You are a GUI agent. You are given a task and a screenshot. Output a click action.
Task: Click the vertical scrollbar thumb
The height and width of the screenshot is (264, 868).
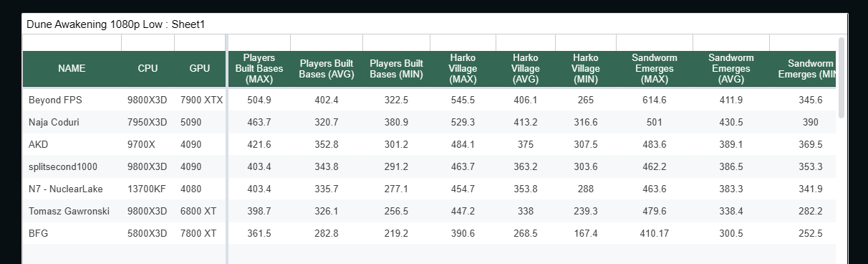[x=842, y=77]
